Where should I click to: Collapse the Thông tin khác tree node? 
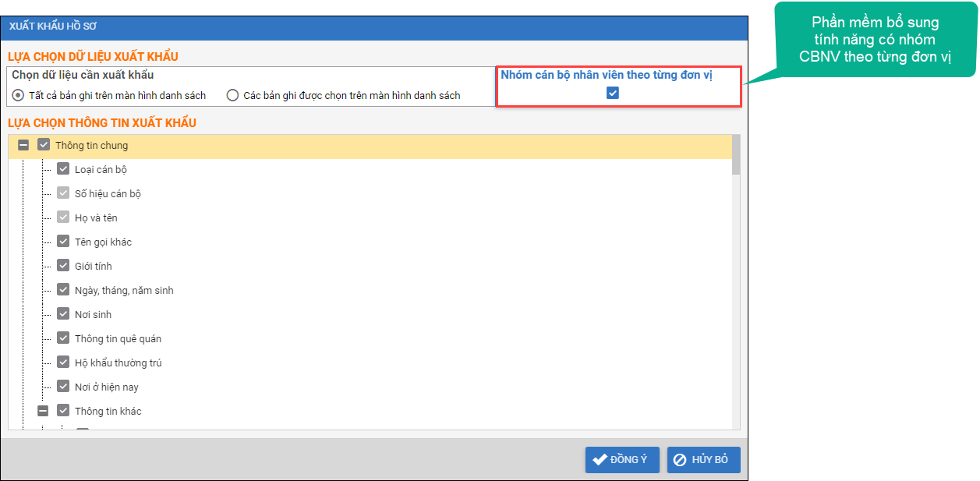pyautogui.click(x=43, y=411)
